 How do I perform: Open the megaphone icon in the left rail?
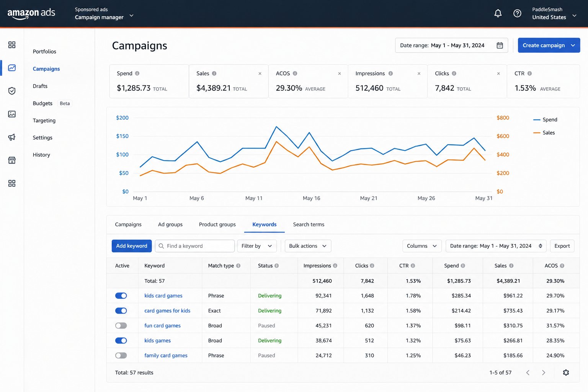point(12,137)
